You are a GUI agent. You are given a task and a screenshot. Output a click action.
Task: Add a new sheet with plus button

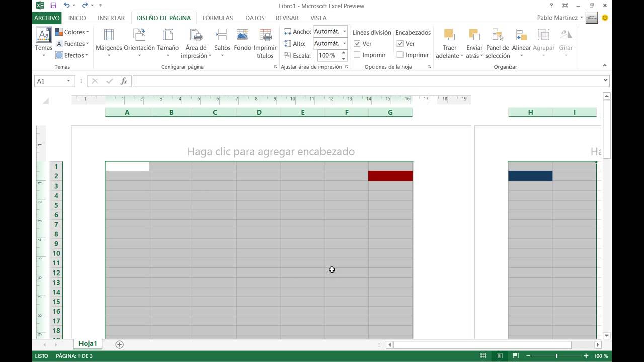click(119, 344)
